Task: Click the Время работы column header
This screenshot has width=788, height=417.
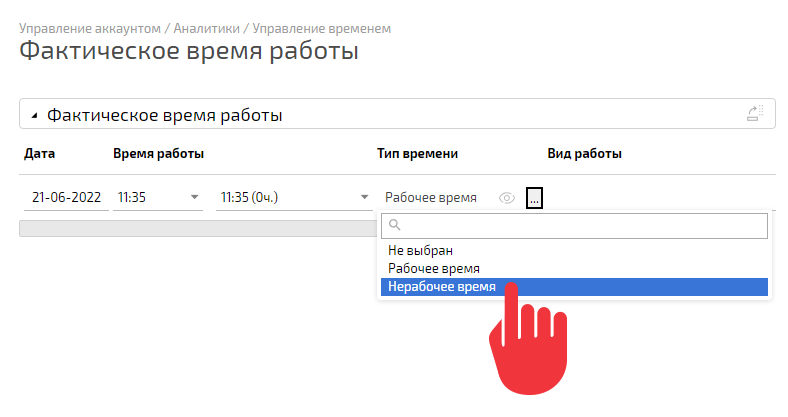Action: coord(158,154)
